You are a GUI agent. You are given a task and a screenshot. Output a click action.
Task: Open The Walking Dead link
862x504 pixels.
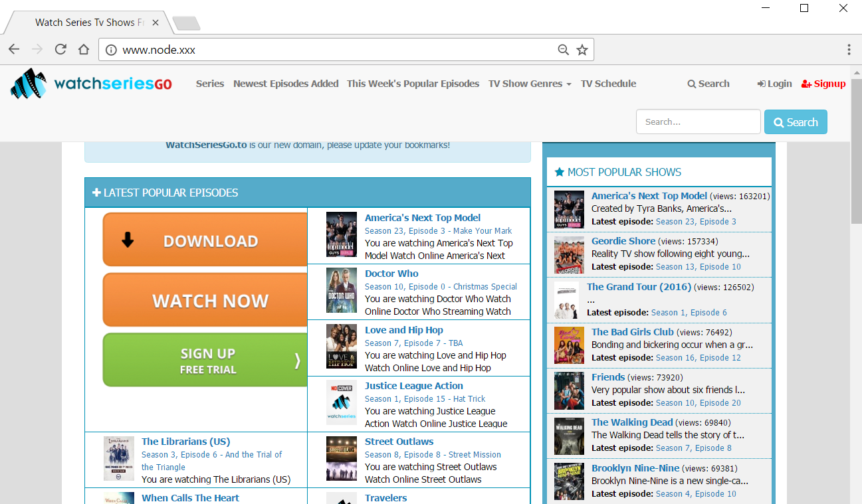coord(632,422)
